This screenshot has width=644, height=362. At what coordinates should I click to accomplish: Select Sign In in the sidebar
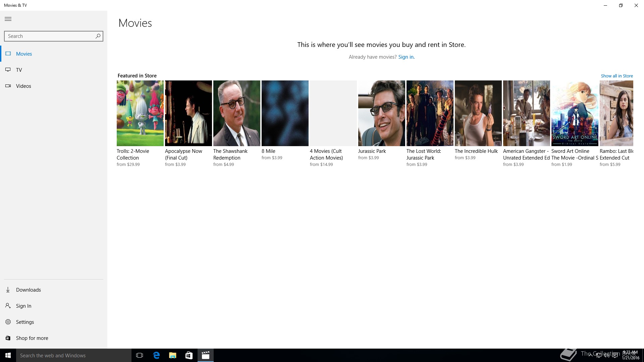coord(54,306)
